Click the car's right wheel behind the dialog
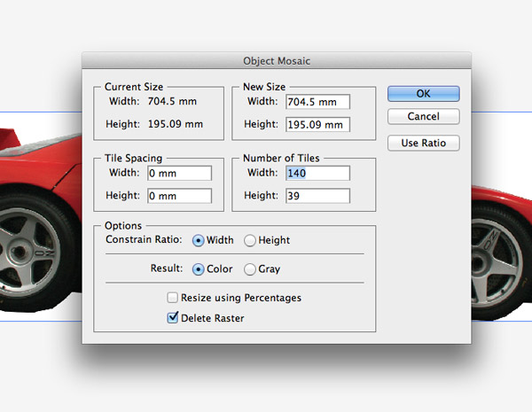Screen dimensions: 532x412 click(498, 261)
